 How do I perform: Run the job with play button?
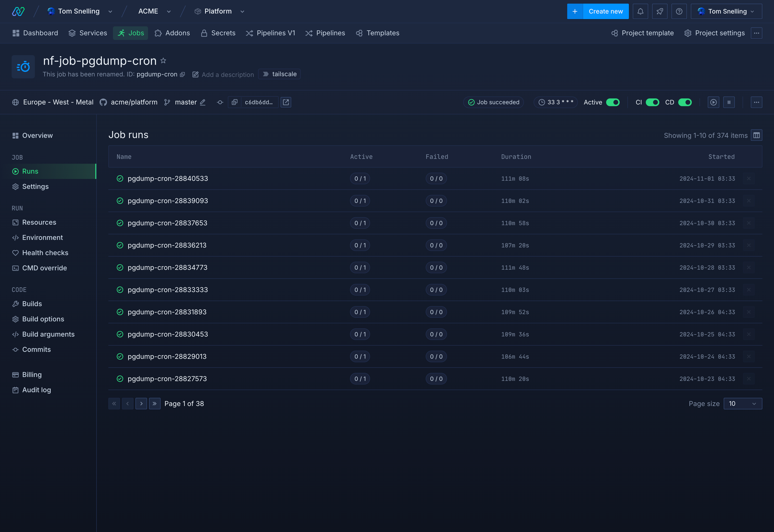tap(713, 102)
